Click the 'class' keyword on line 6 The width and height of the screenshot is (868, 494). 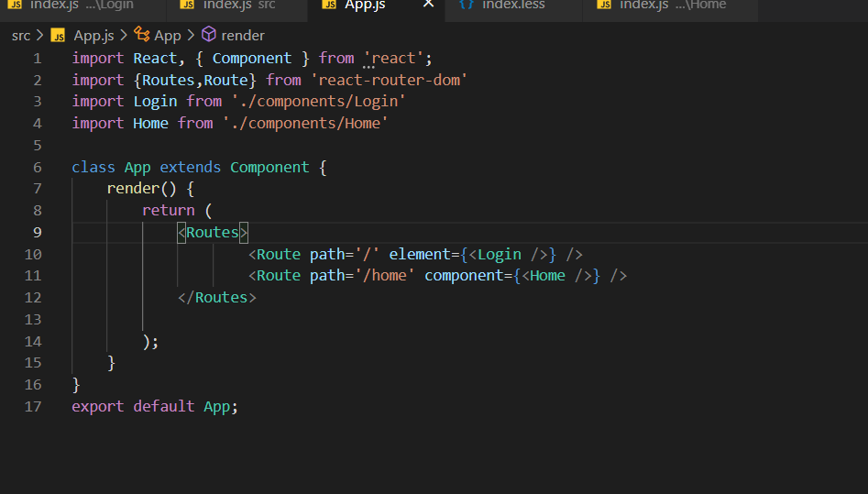(x=93, y=167)
